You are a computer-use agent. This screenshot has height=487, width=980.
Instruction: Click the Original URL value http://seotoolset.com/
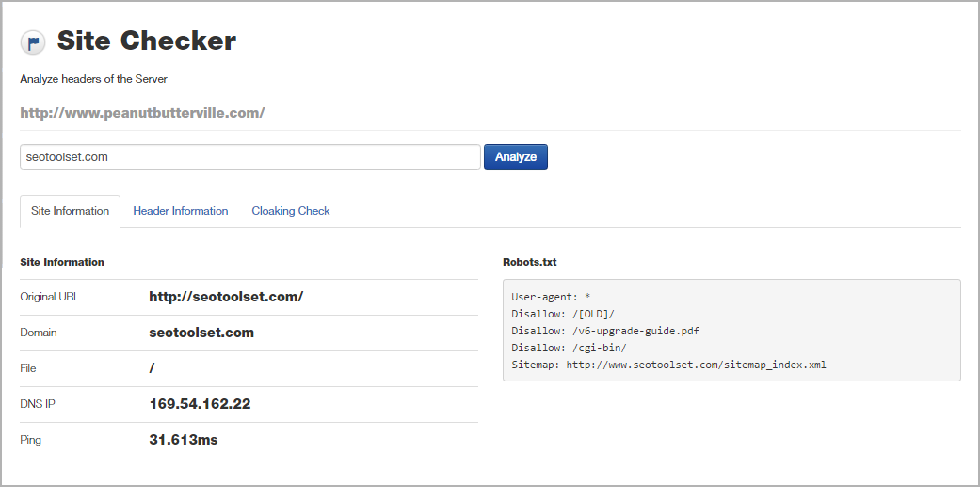(226, 297)
